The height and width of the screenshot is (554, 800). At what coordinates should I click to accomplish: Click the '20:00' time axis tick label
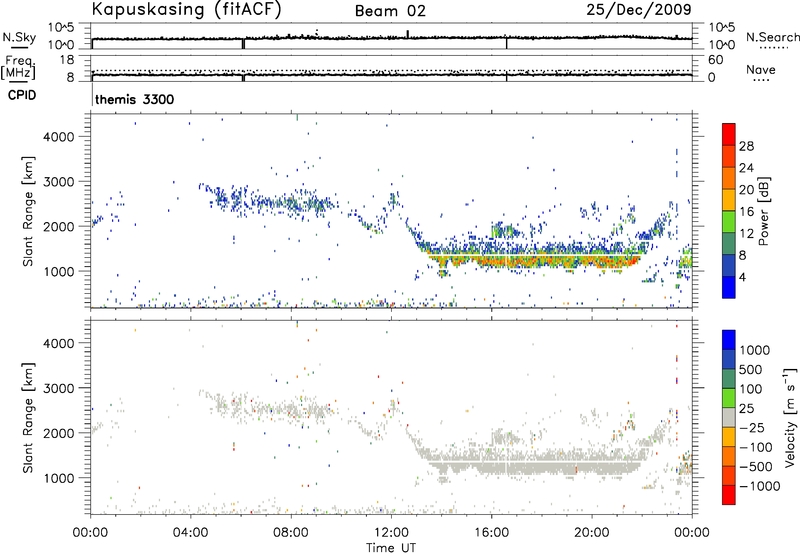592,533
